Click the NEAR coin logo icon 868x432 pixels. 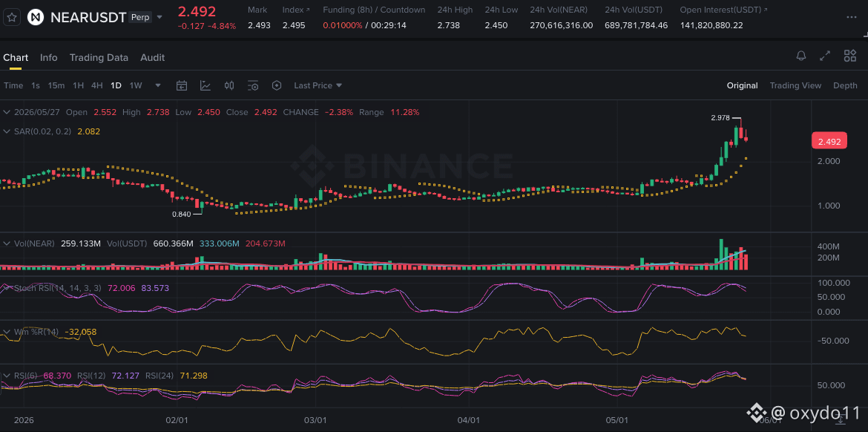(x=36, y=17)
